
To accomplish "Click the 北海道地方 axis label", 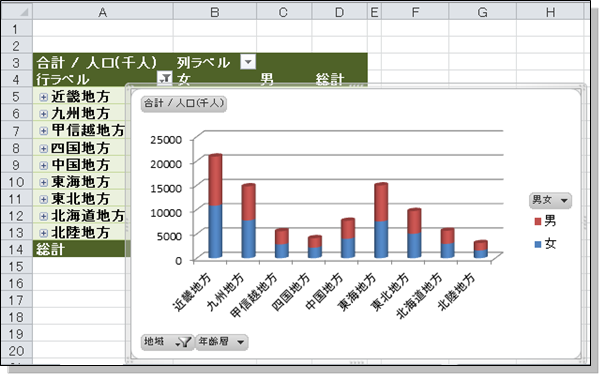I will tap(419, 296).
